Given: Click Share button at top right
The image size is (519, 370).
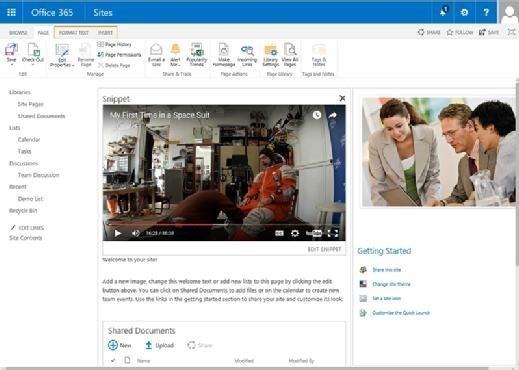Looking at the screenshot, I should pos(429,32).
